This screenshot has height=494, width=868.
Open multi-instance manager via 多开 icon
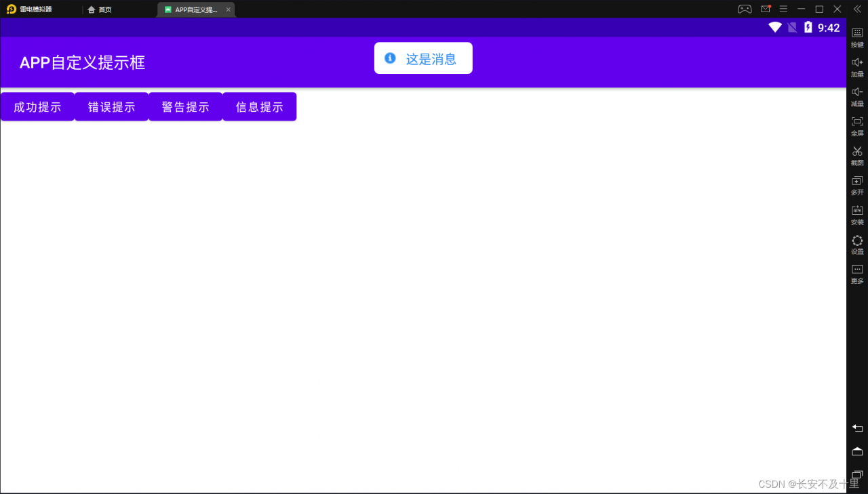pyautogui.click(x=856, y=185)
